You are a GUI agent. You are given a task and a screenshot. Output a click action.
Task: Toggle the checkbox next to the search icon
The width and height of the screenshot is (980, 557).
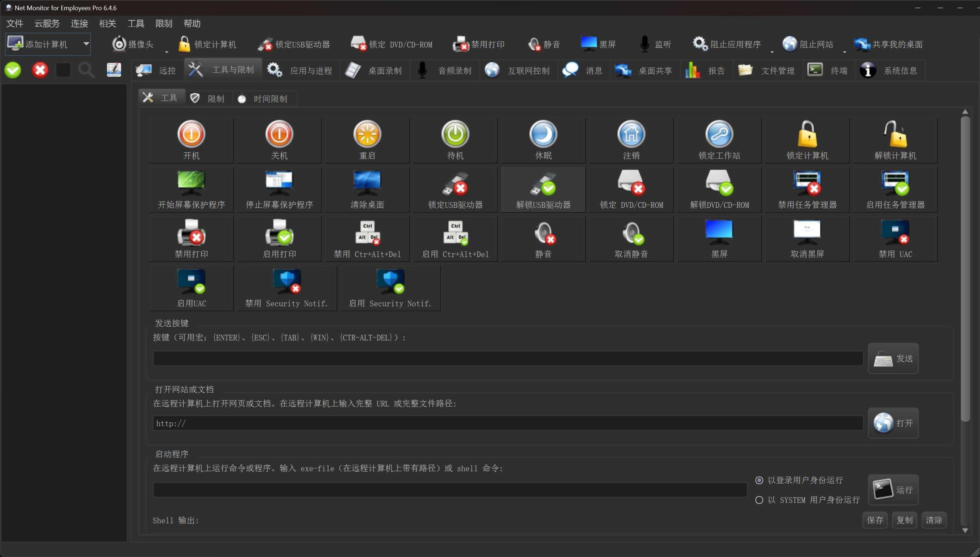tap(63, 70)
